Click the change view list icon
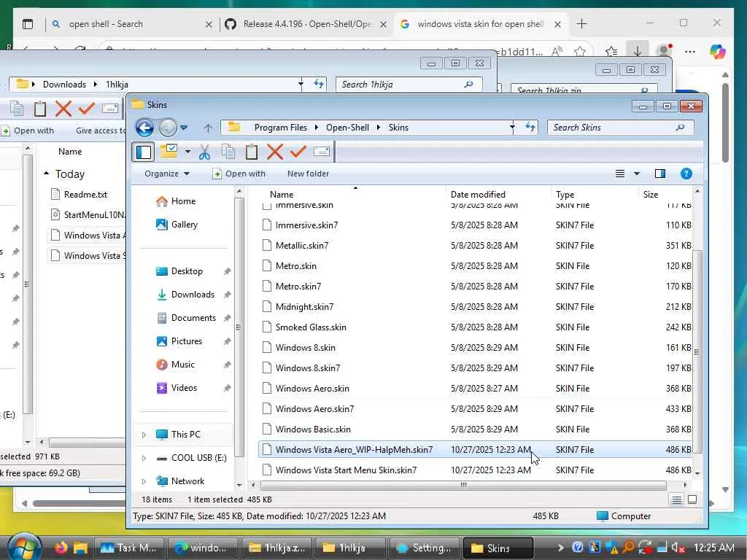This screenshot has height=560, width=747. (x=620, y=174)
